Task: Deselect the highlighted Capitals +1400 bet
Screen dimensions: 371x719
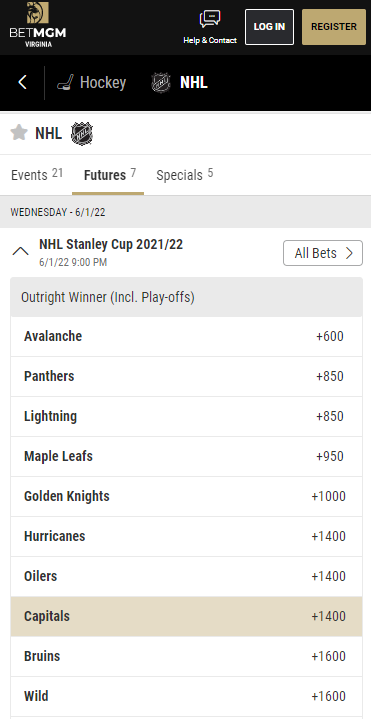Action: (186, 616)
